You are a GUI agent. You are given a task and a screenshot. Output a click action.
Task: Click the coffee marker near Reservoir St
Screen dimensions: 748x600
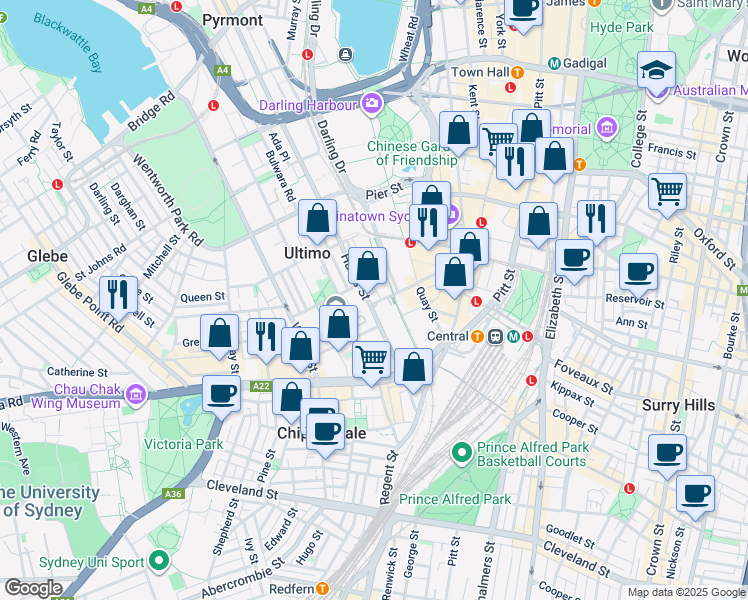(x=638, y=271)
